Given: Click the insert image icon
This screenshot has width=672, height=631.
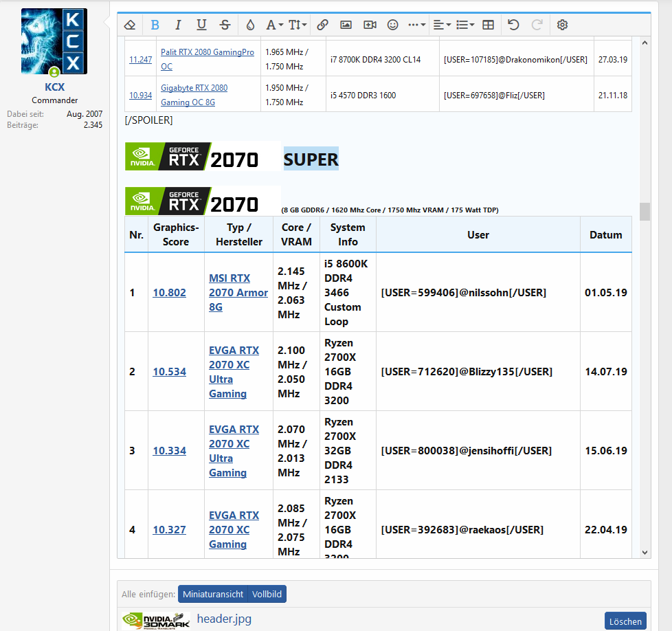Looking at the screenshot, I should click(x=346, y=25).
